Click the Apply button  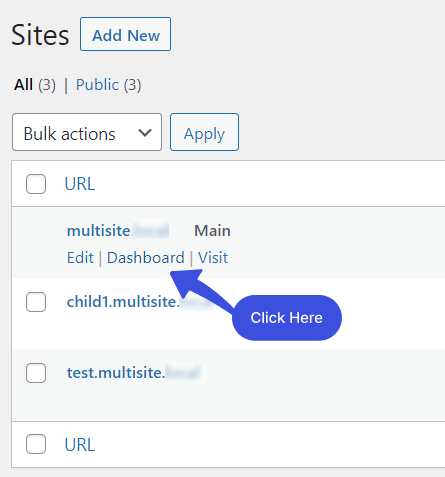pyautogui.click(x=204, y=132)
